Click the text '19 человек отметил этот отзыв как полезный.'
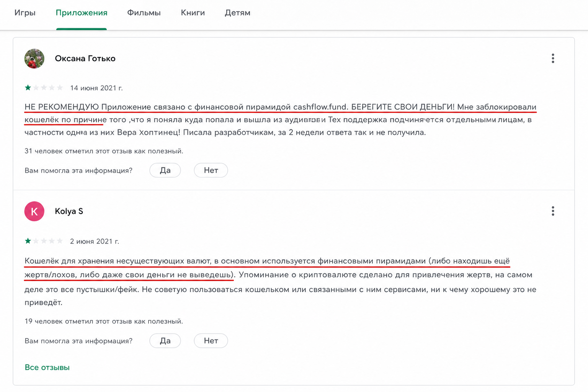Screen dimensions: 588x392 click(104, 321)
